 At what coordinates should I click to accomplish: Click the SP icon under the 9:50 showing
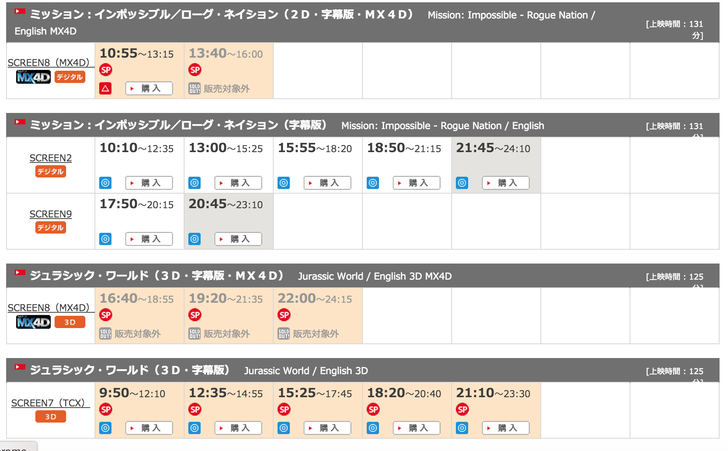(105, 409)
